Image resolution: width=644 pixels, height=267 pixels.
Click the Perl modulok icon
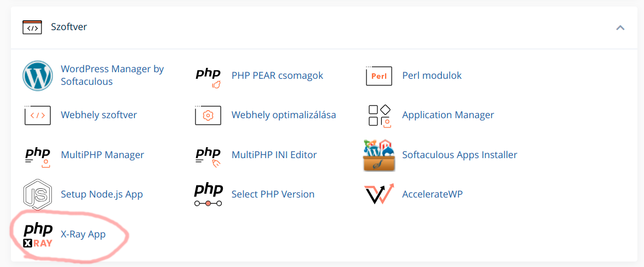379,76
